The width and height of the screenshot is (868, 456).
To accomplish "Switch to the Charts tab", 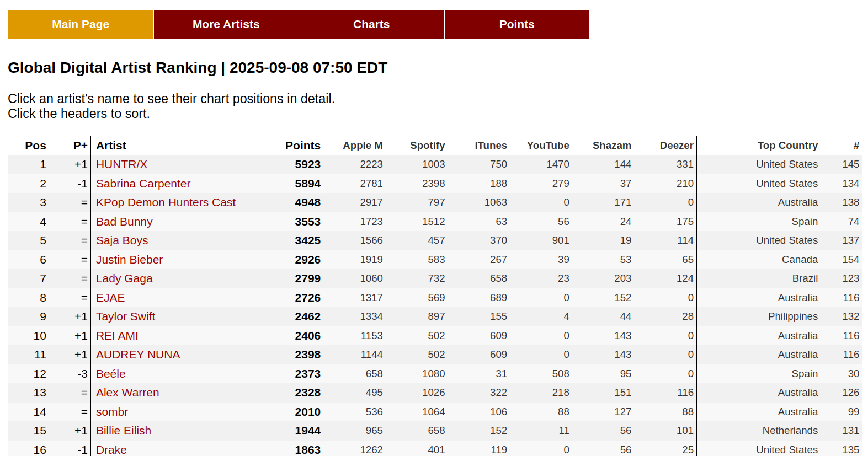I will click(371, 24).
